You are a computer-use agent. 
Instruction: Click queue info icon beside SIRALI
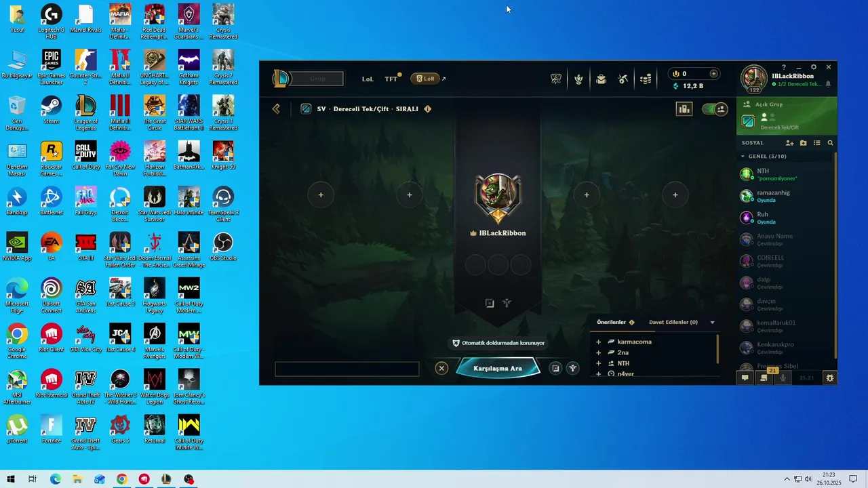(428, 108)
